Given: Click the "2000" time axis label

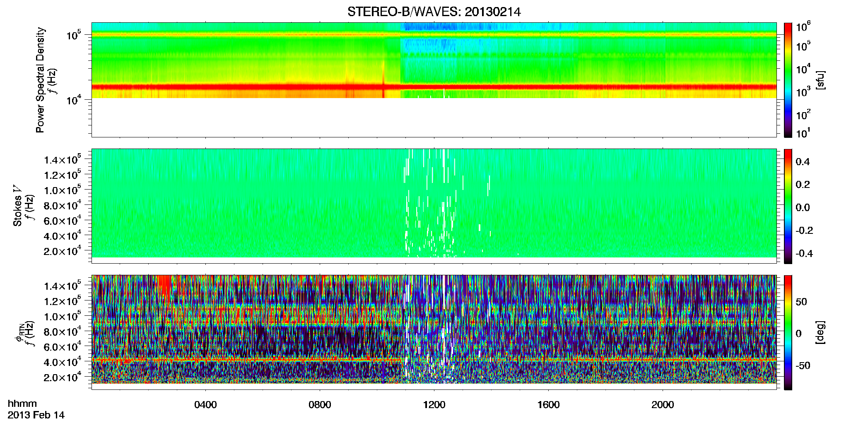Looking at the screenshot, I should (663, 405).
